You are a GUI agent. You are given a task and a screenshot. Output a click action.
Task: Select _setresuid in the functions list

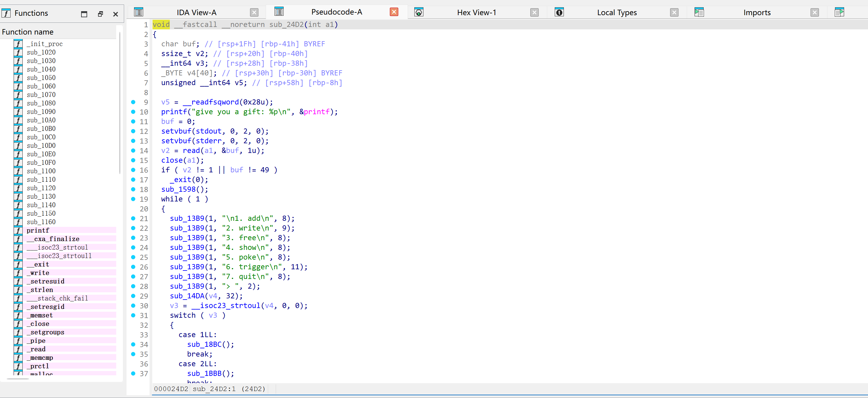tap(45, 281)
